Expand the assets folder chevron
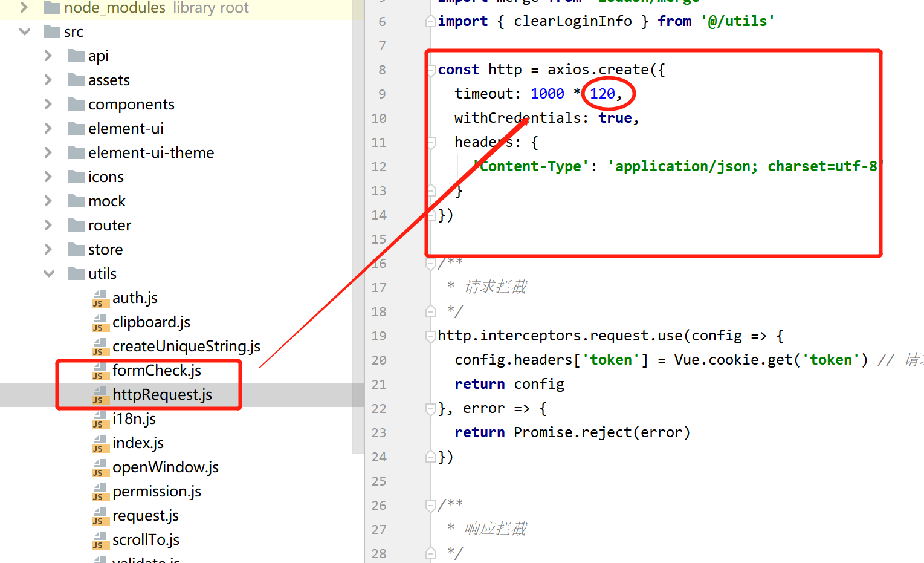Viewport: 924px width, 563px height. [x=48, y=80]
